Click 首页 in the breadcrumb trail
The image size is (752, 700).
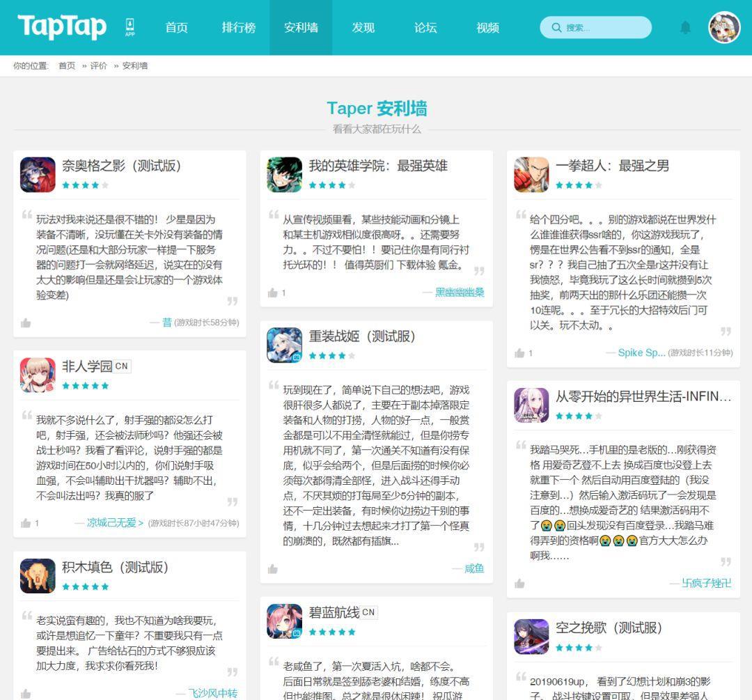pos(67,65)
